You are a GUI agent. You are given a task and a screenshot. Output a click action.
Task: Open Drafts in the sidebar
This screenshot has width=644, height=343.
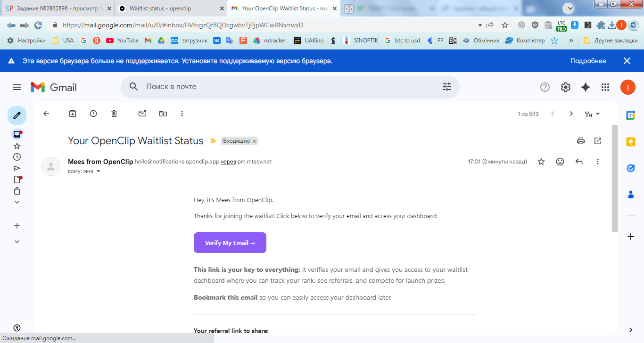(x=17, y=180)
